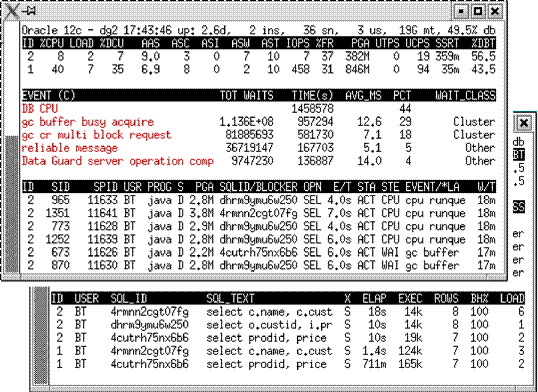Click the lower SQL window's scrollbar
538x392 pixels.
pos(41,335)
